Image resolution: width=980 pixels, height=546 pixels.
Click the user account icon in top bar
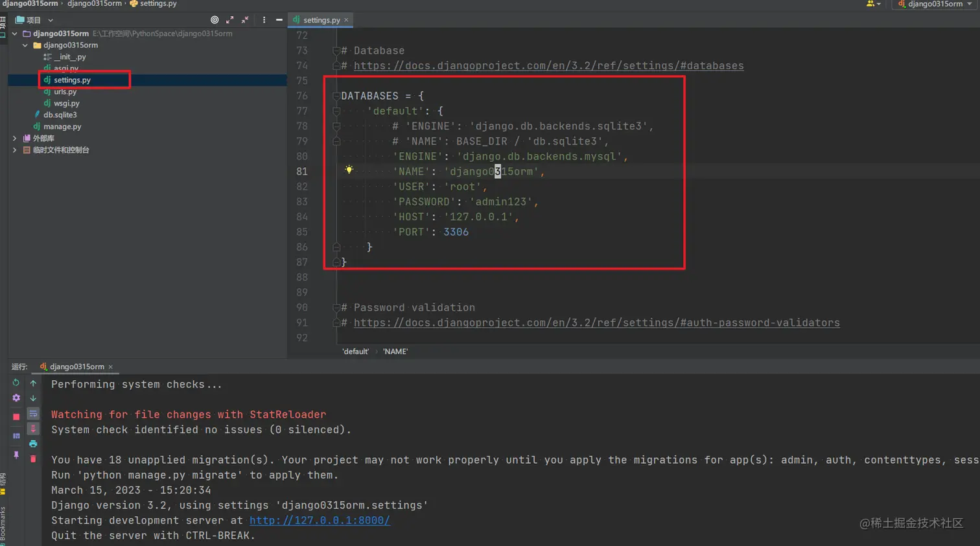[x=870, y=4]
